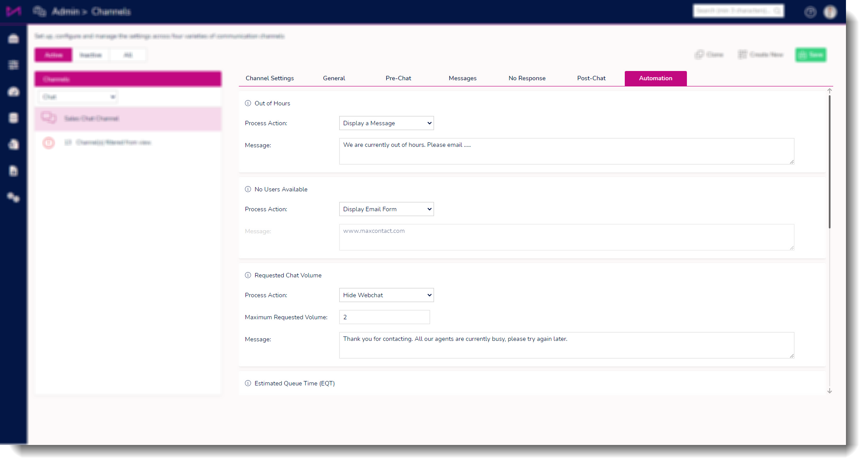The width and height of the screenshot is (868, 467).
Task: Click the briefcase icon in left sidebar
Action: click(14, 39)
